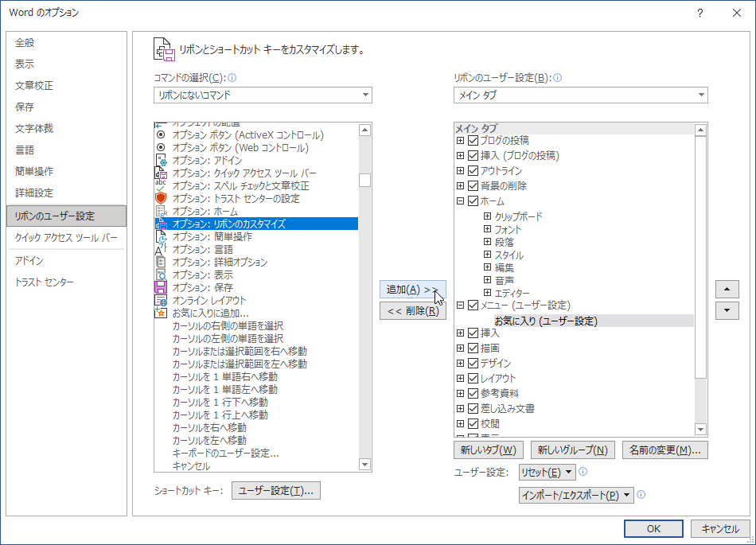Click the オプション: 言語 icon

point(161,249)
